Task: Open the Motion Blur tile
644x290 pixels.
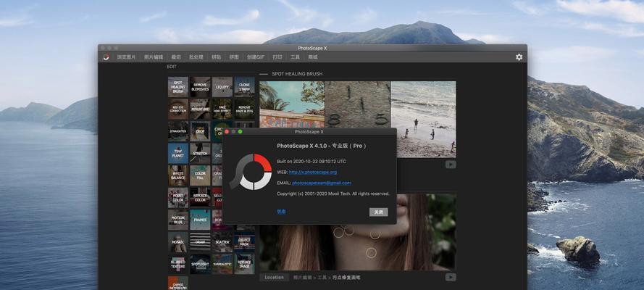Action: 177,220
